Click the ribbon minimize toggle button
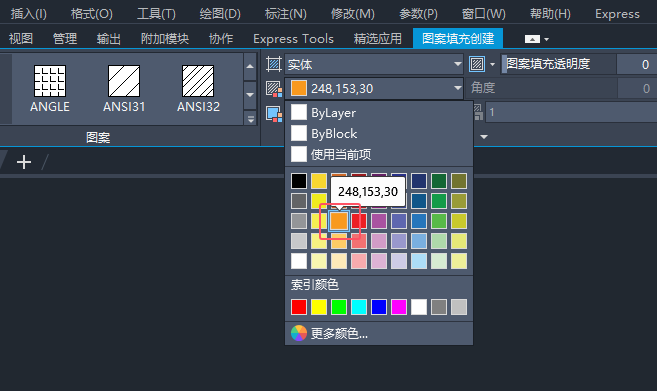Image resolution: width=657 pixels, height=391 pixels. 532,39
